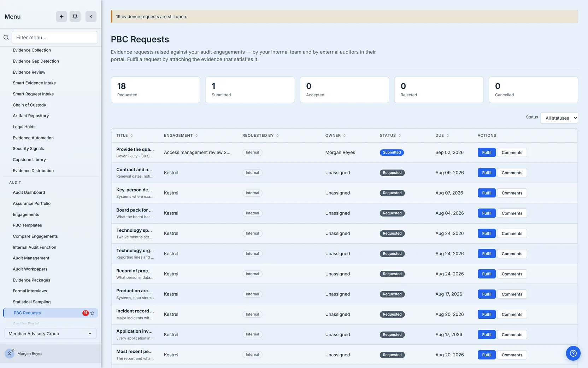Image resolution: width=588 pixels, height=368 pixels.
Task: Fulfil the Technology sp... request
Action: point(487,233)
